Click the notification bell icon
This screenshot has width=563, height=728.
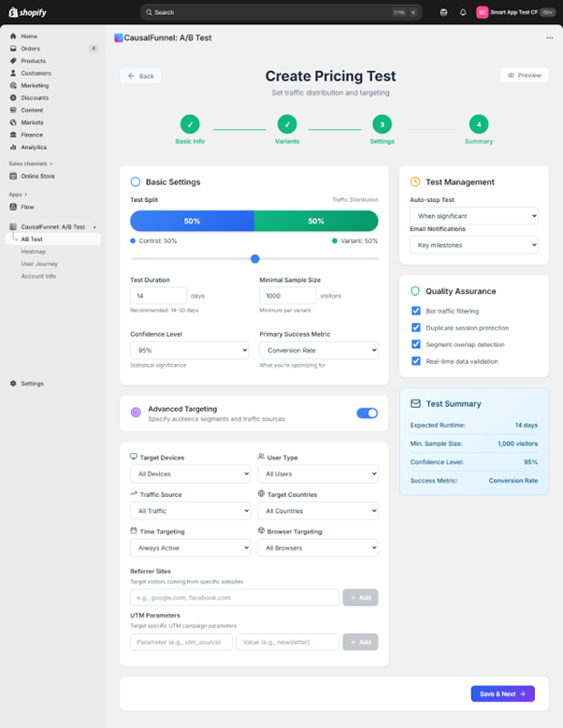[462, 12]
